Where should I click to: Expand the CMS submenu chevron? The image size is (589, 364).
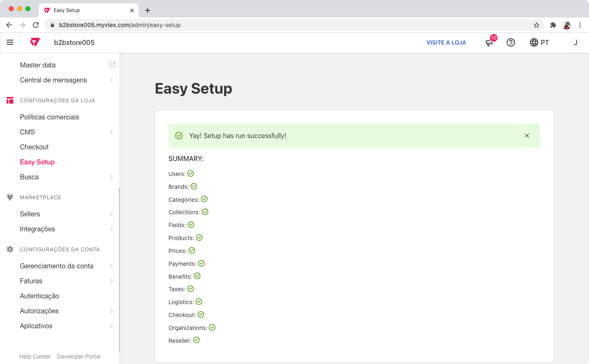point(111,132)
